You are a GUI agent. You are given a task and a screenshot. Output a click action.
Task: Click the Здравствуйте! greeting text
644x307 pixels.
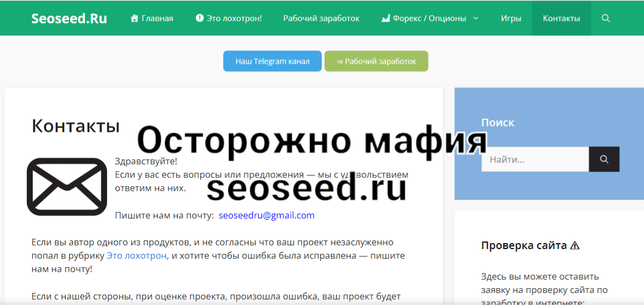coord(146,161)
